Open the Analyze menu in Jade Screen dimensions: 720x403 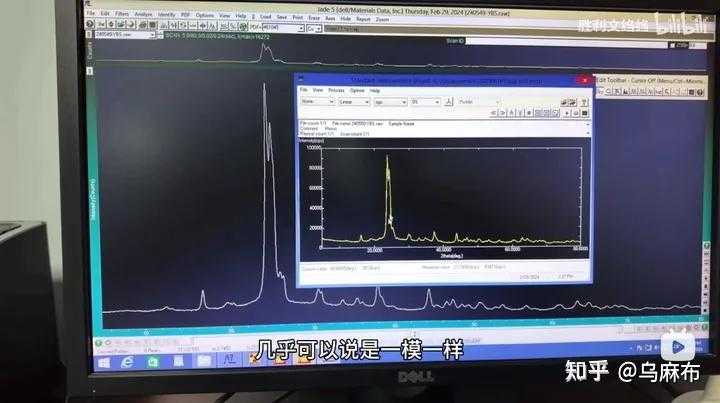click(x=144, y=14)
